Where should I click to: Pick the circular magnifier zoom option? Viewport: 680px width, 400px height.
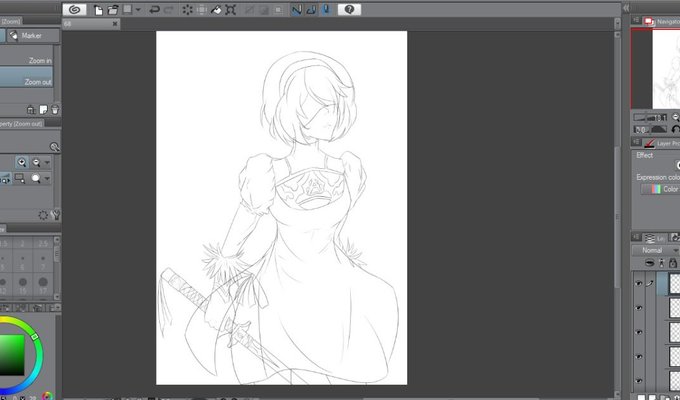(36, 178)
